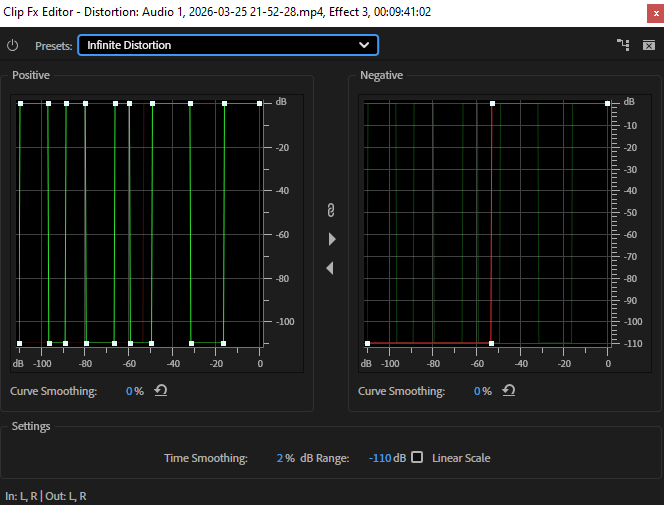Click the chevron in Presets combo box

click(364, 45)
